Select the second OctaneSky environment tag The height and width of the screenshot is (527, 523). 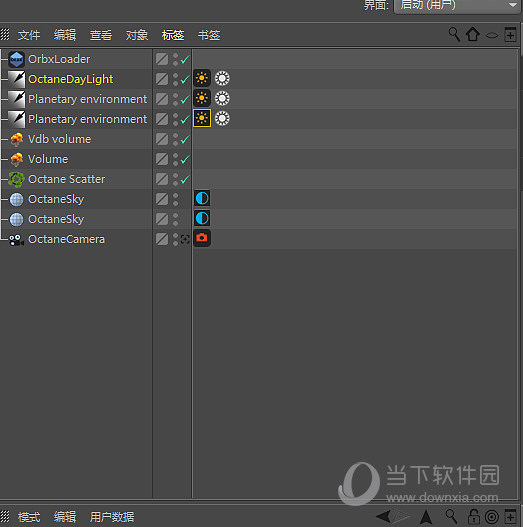click(202, 218)
